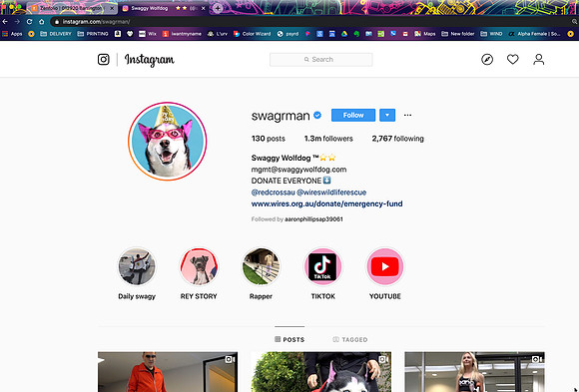Open the DELIVERY bookmarks folder

click(56, 34)
